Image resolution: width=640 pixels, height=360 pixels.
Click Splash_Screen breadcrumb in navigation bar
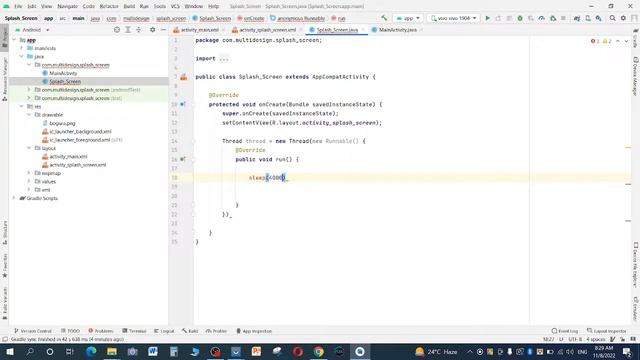211,18
